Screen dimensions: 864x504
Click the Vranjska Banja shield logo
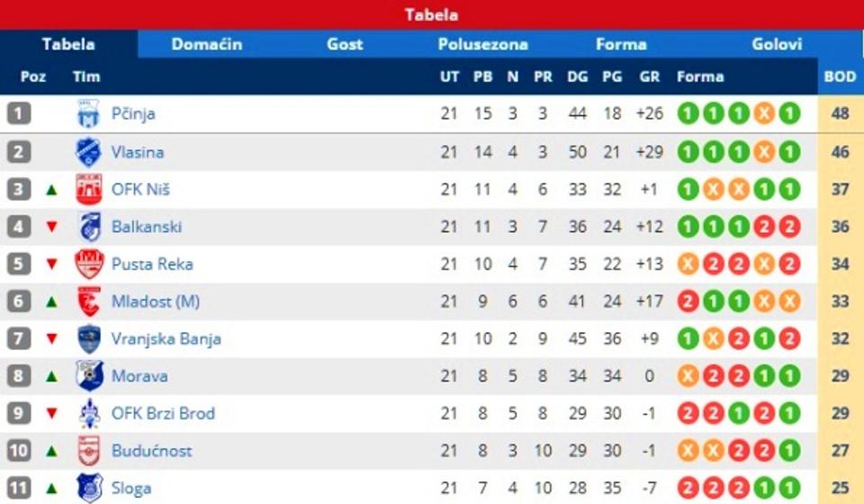pos(88,339)
